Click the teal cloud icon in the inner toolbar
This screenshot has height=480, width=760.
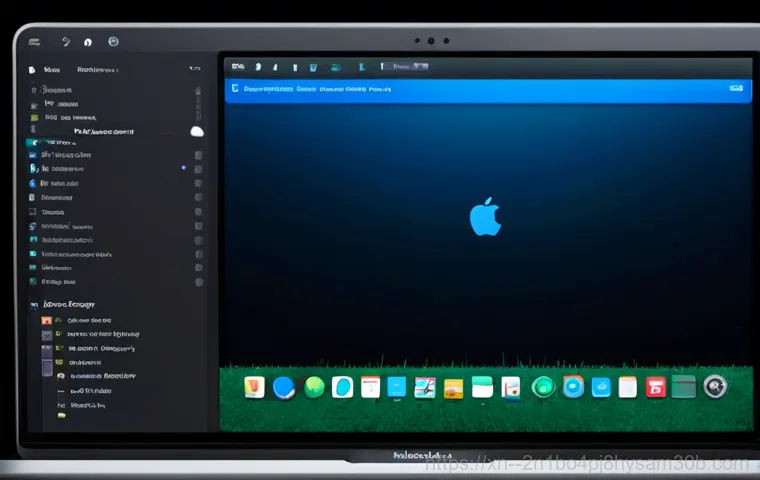tap(335, 67)
